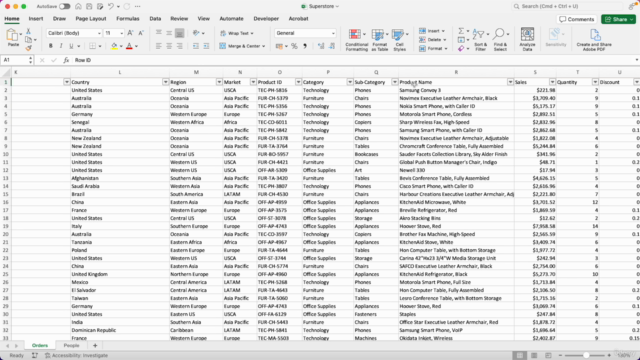Click Align Left icon
The image size is (640, 360).
[x=158, y=46]
